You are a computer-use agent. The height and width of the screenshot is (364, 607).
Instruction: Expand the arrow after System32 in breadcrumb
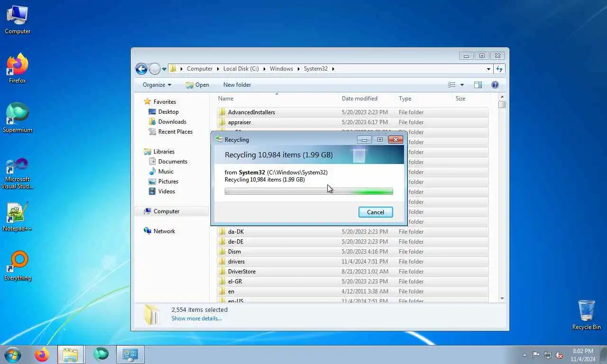[333, 69]
